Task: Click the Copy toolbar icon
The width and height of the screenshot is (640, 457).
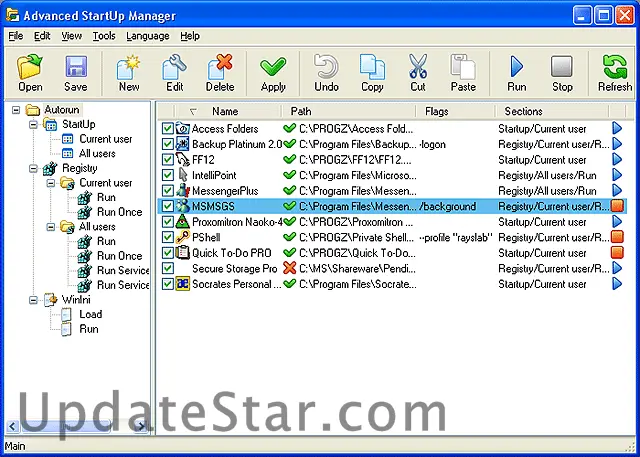Action: [372, 67]
